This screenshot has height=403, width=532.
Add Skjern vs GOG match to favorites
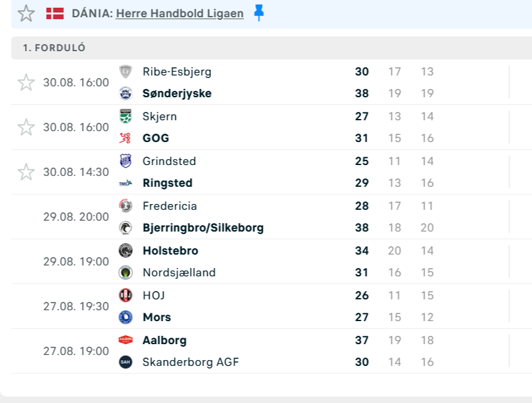pos(26,127)
